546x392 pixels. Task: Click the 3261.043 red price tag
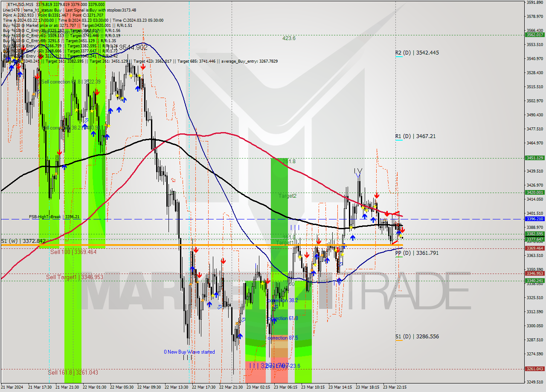point(535,369)
